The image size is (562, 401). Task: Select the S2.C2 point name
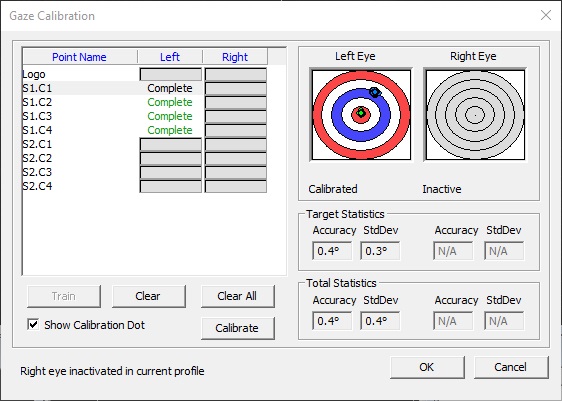tap(37, 158)
